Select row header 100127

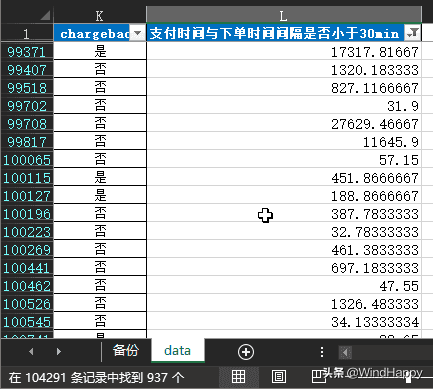pyautogui.click(x=27, y=196)
